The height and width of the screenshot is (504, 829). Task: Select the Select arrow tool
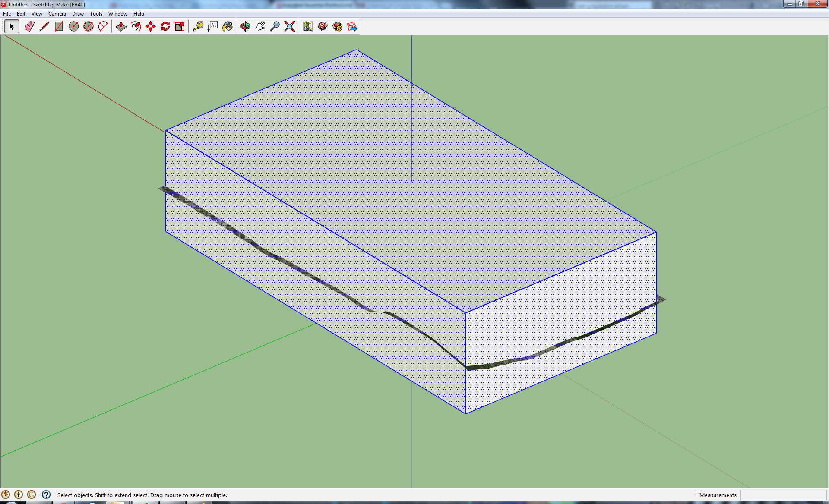12,27
